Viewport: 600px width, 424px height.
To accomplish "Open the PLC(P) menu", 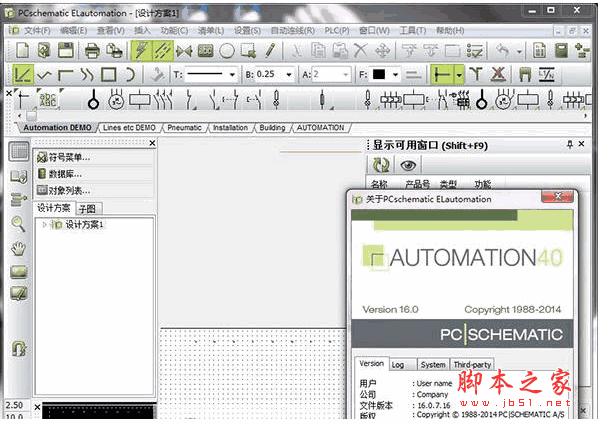I will (x=337, y=31).
